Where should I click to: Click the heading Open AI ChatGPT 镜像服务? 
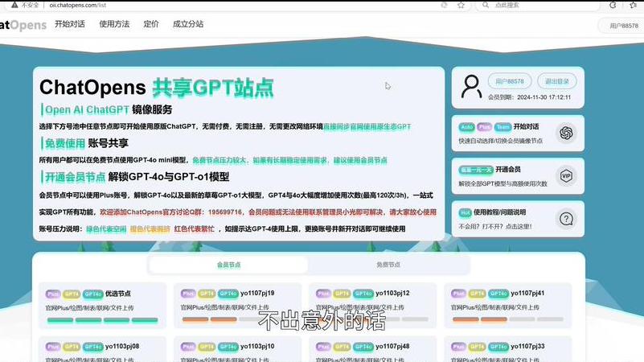point(109,109)
